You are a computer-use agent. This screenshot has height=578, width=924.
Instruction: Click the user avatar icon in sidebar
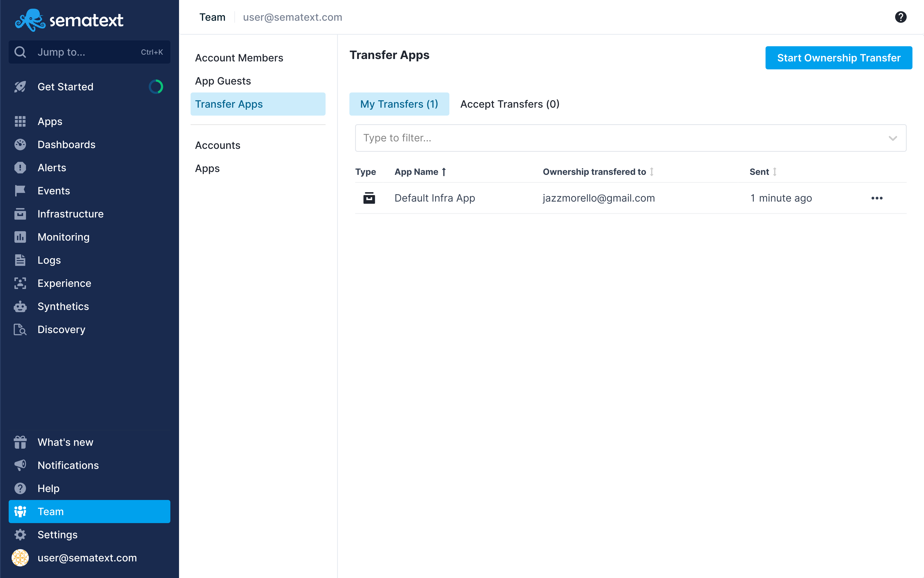(20, 558)
